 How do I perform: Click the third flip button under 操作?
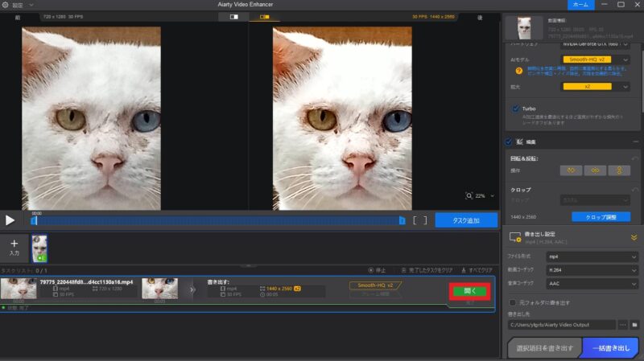tap(619, 170)
